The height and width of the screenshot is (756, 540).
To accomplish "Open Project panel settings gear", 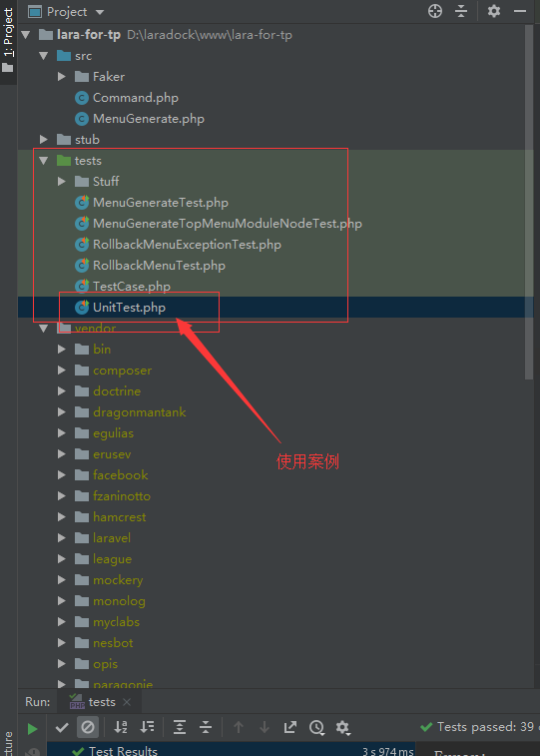I will coord(494,11).
